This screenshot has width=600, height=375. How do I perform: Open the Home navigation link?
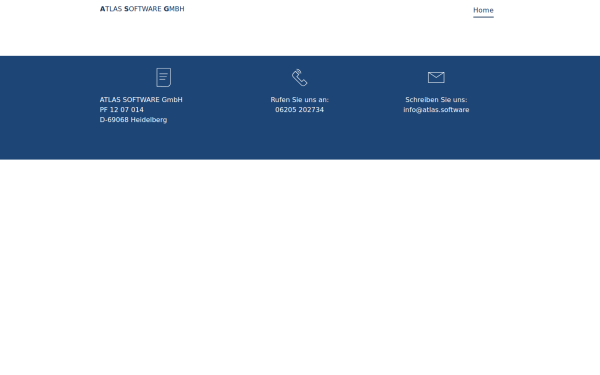(483, 10)
